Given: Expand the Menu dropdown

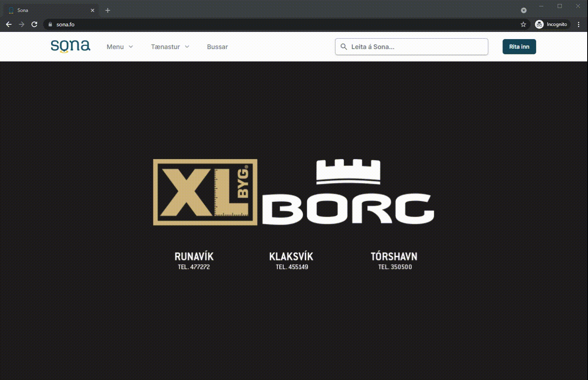Looking at the screenshot, I should point(120,47).
